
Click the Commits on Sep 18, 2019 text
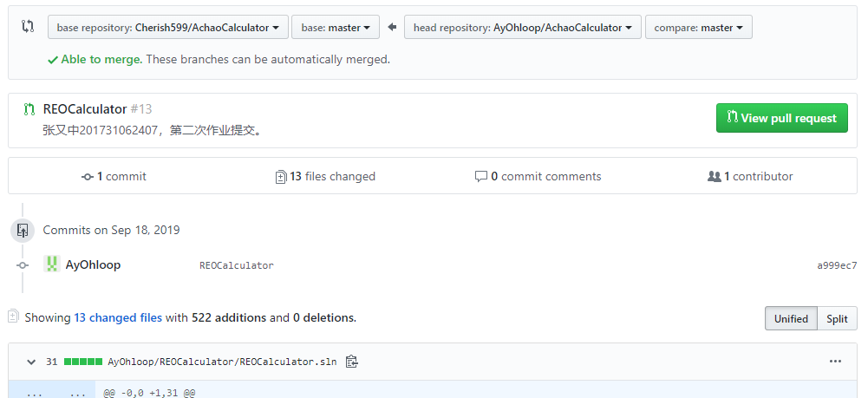(x=111, y=231)
